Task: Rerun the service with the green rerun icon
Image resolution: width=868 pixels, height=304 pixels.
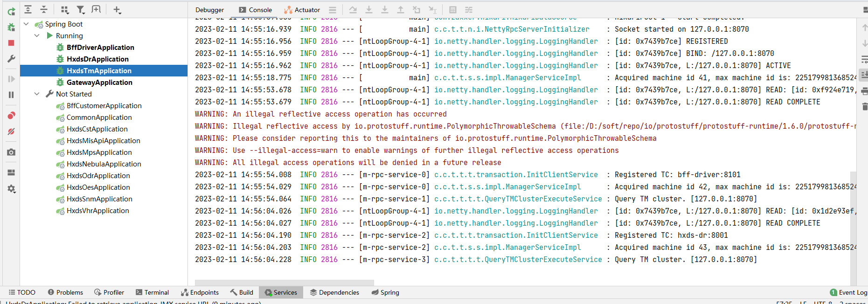Action: (11, 12)
